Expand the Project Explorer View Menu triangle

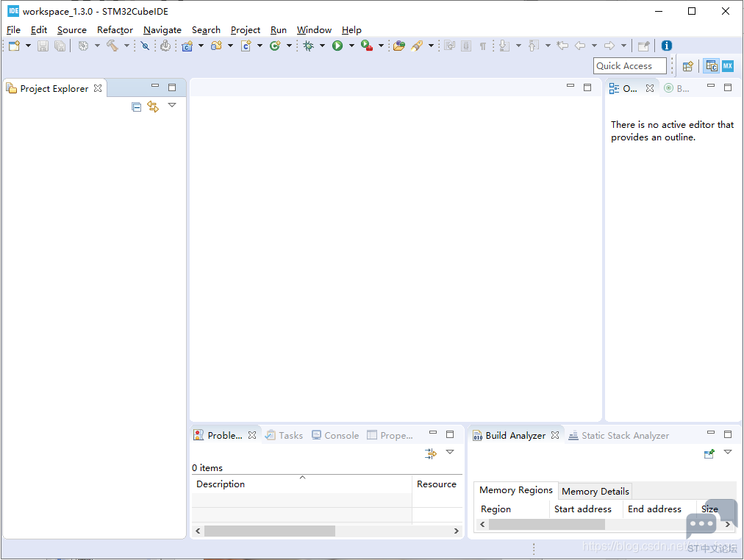[172, 105]
